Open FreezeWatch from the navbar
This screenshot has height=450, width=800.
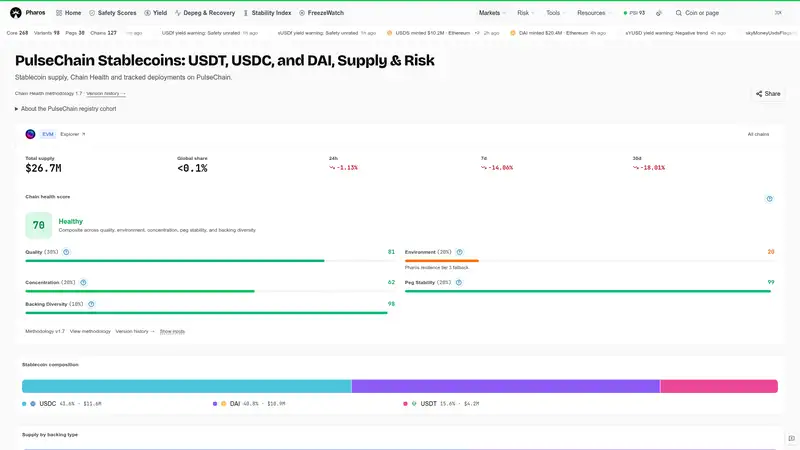321,13
